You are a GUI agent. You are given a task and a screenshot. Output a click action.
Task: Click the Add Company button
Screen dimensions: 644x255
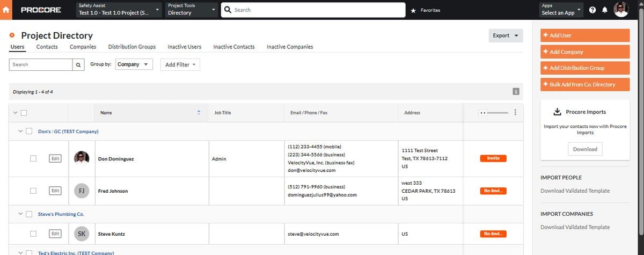585,52
